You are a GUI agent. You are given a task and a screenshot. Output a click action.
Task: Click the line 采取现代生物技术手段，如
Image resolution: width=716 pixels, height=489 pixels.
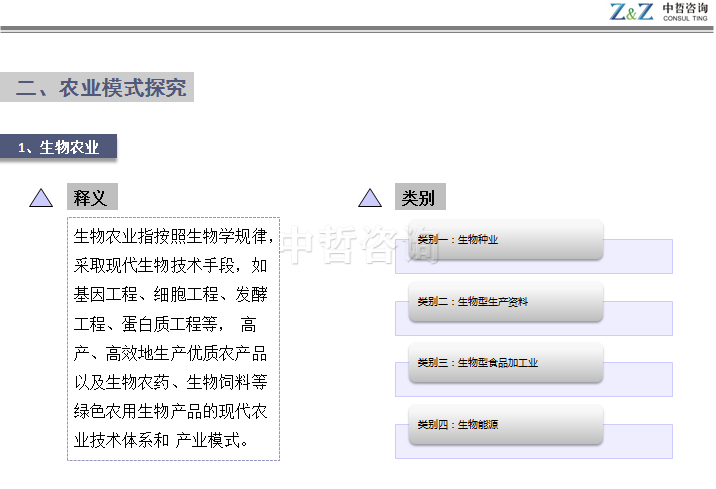[170, 265]
